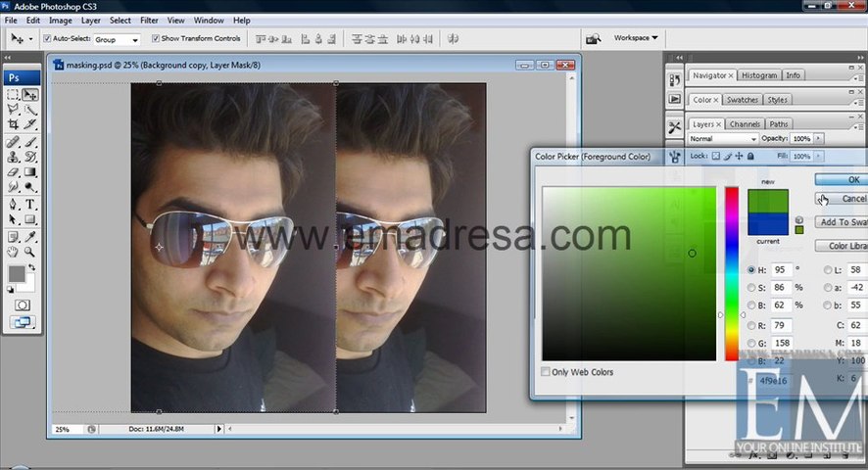Reset default foreground and background colors
The height and width of the screenshot is (470, 868).
pos(10,289)
